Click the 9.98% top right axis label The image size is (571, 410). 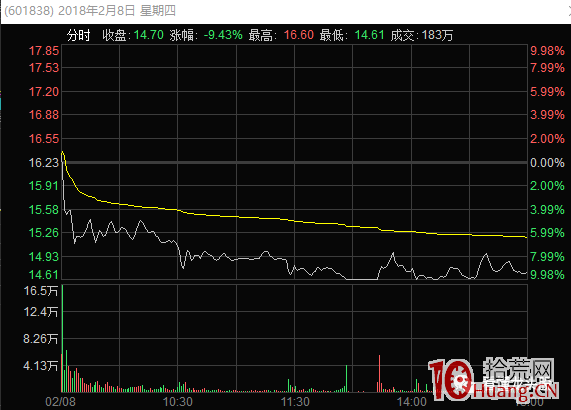point(547,51)
